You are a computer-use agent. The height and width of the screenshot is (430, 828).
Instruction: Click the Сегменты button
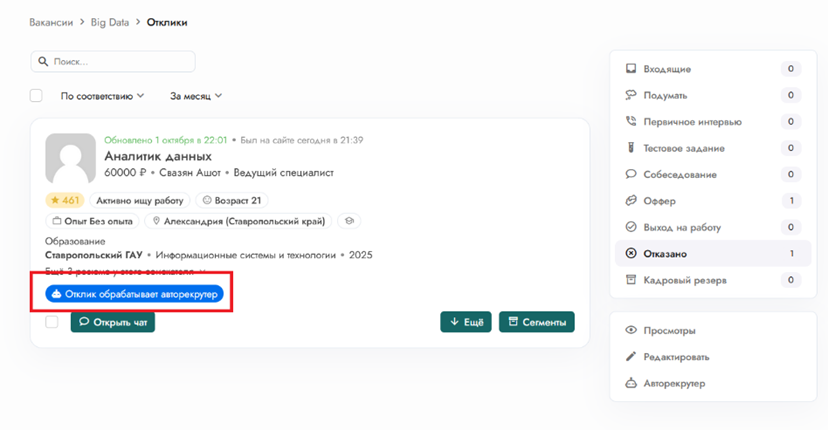pos(537,322)
